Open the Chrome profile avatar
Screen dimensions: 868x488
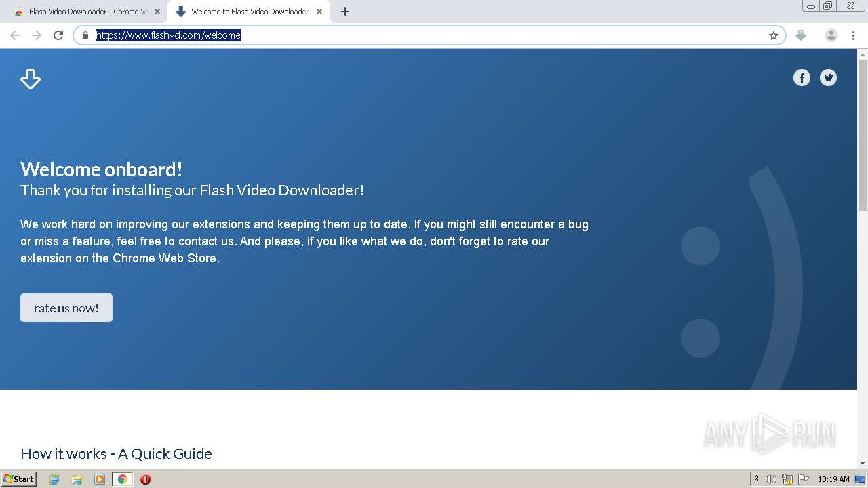[831, 35]
